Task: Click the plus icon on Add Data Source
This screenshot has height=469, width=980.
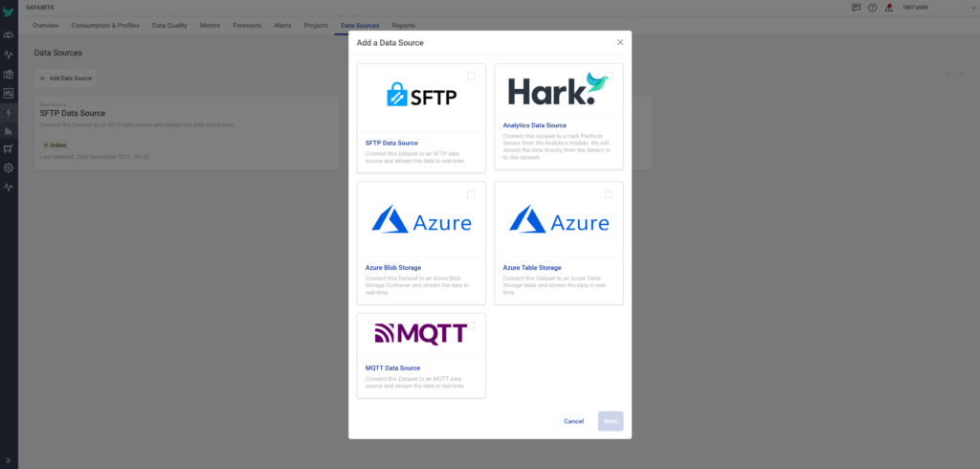Action: (x=42, y=78)
